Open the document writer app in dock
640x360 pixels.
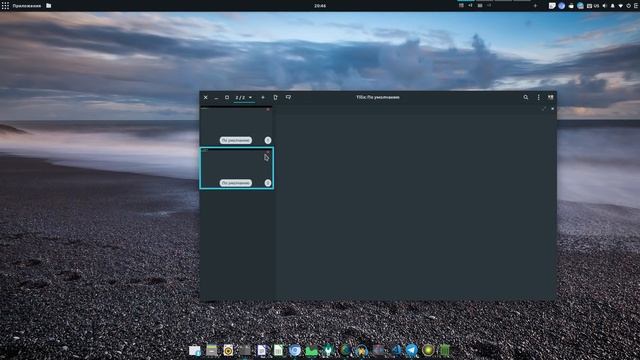(x=262, y=350)
